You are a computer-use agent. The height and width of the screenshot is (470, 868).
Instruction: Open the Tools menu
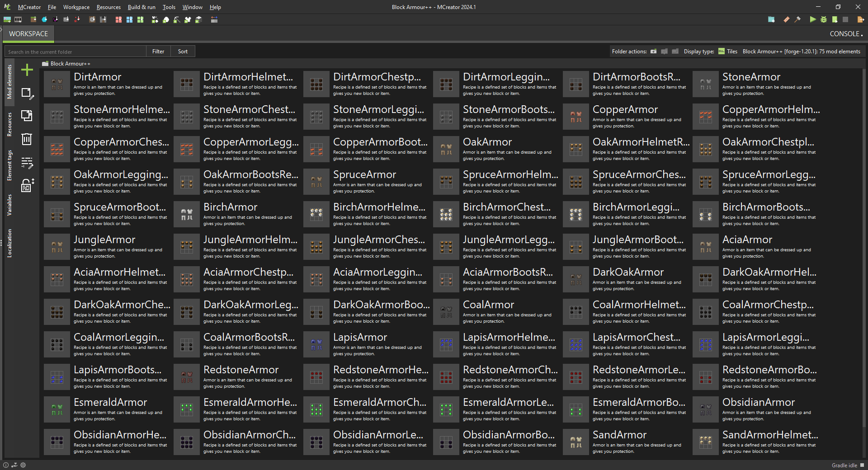[169, 7]
